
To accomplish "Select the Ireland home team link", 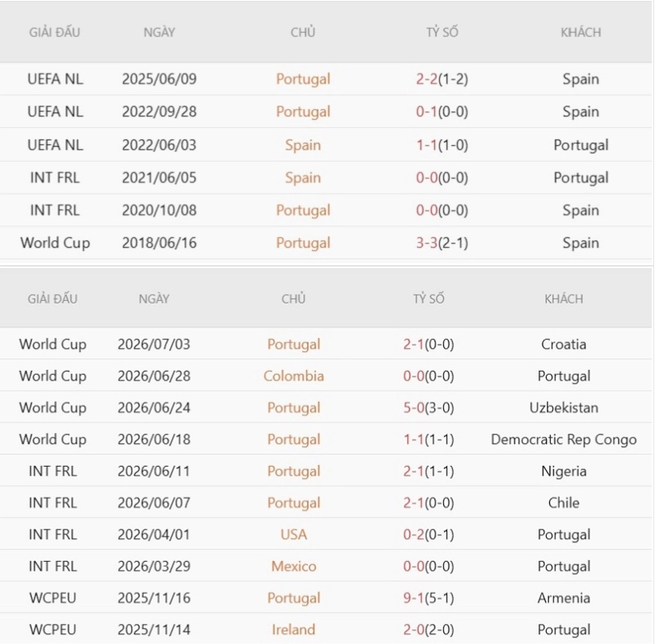I will click(x=294, y=629).
